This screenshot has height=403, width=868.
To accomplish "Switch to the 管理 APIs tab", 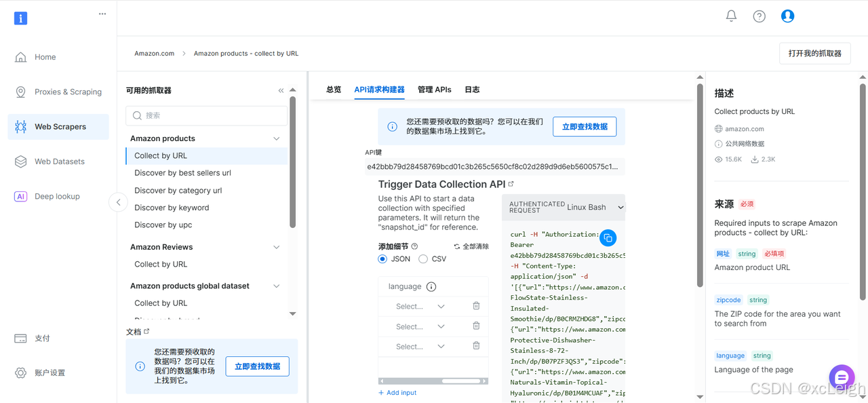I will [x=434, y=90].
